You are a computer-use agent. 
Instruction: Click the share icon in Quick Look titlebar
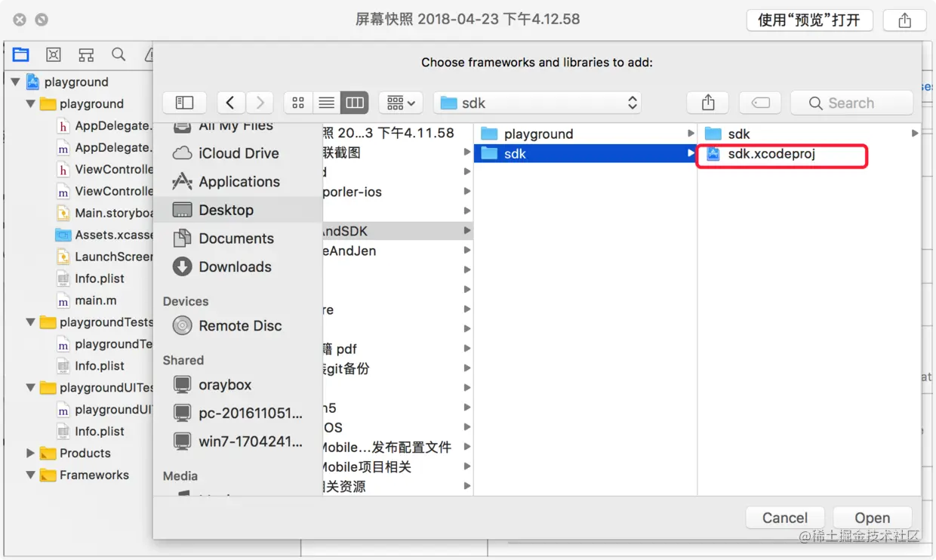[905, 20]
